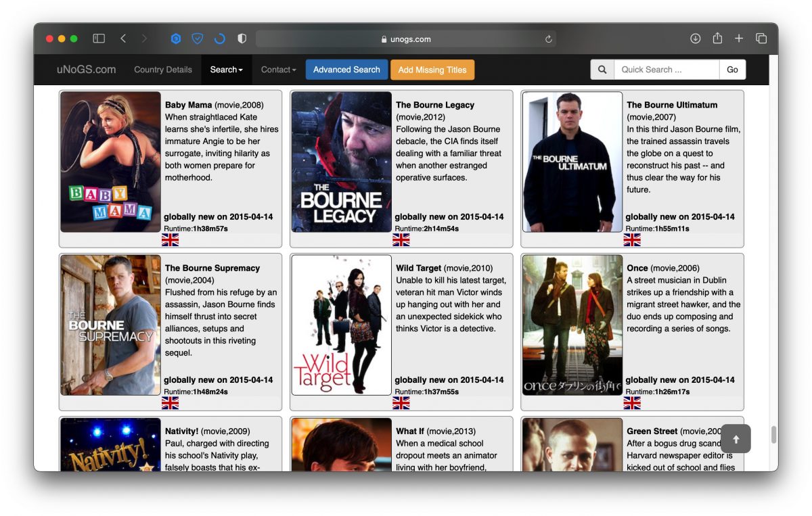Open Baby Mama poster thumbnail
This screenshot has height=516, width=812.
111,162
